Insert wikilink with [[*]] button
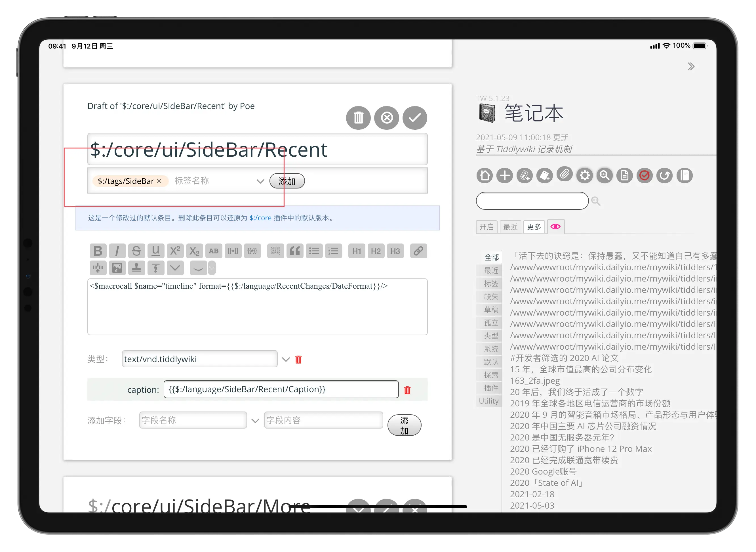Viewport: 756px width, 552px height. (233, 251)
